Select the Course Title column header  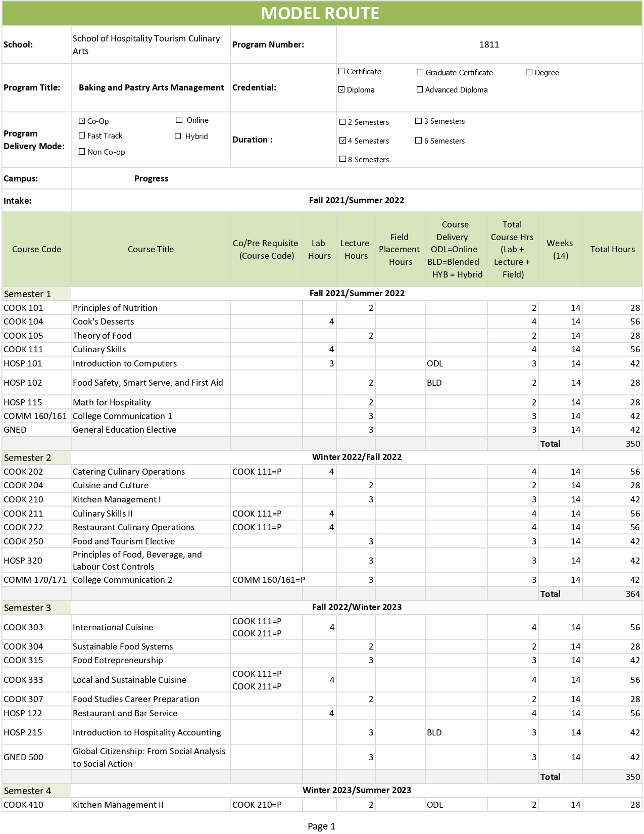tap(151, 249)
